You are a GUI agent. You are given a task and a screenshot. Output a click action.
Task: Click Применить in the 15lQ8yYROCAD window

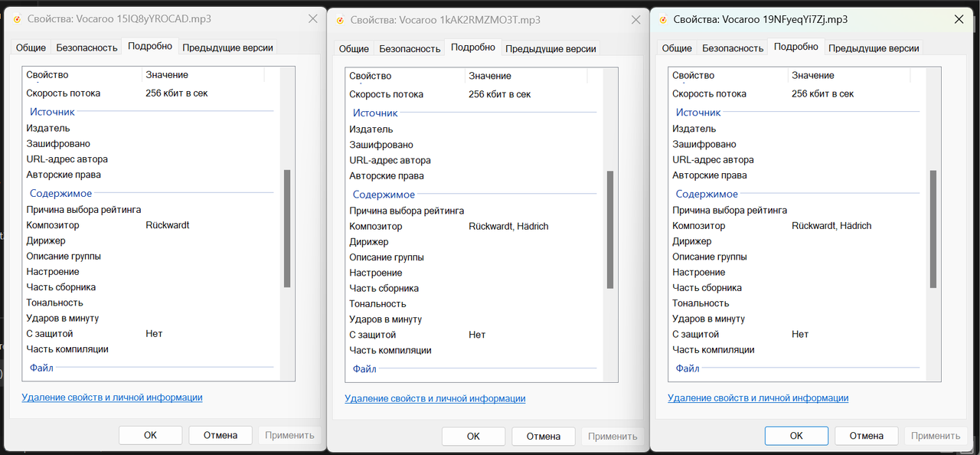[x=289, y=435]
